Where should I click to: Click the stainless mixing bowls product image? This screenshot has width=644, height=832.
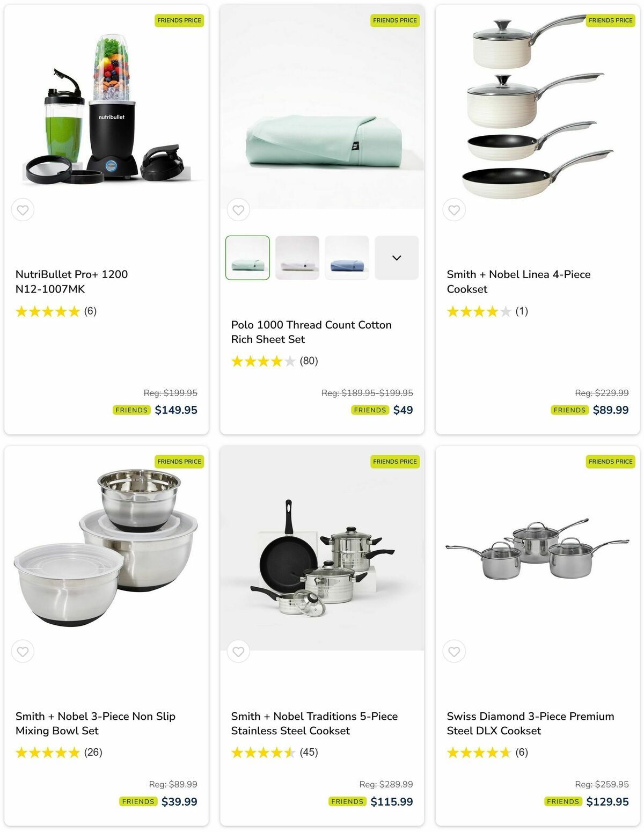[106, 548]
